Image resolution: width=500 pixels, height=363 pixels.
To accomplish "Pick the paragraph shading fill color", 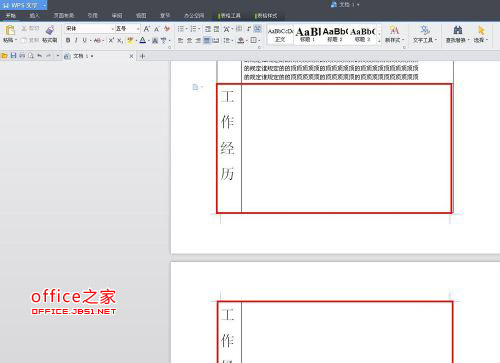I will pyautogui.click(x=241, y=41).
